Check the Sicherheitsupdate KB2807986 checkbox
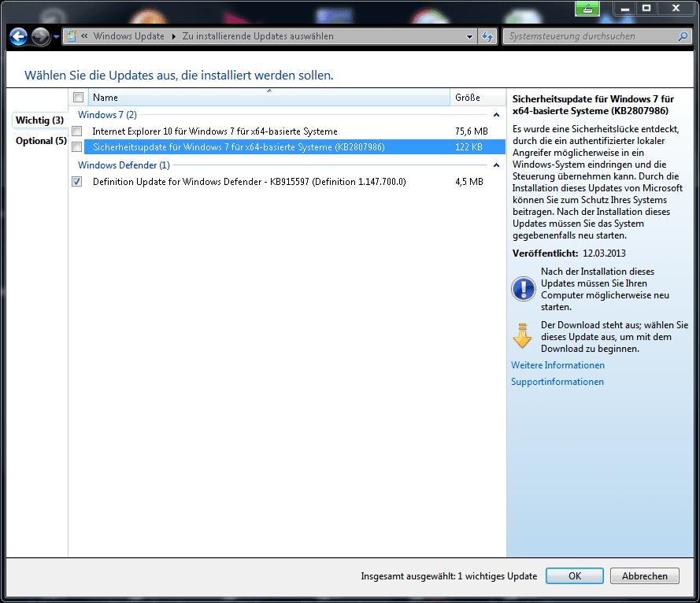Viewport: 700px width, 603px height. [77, 147]
